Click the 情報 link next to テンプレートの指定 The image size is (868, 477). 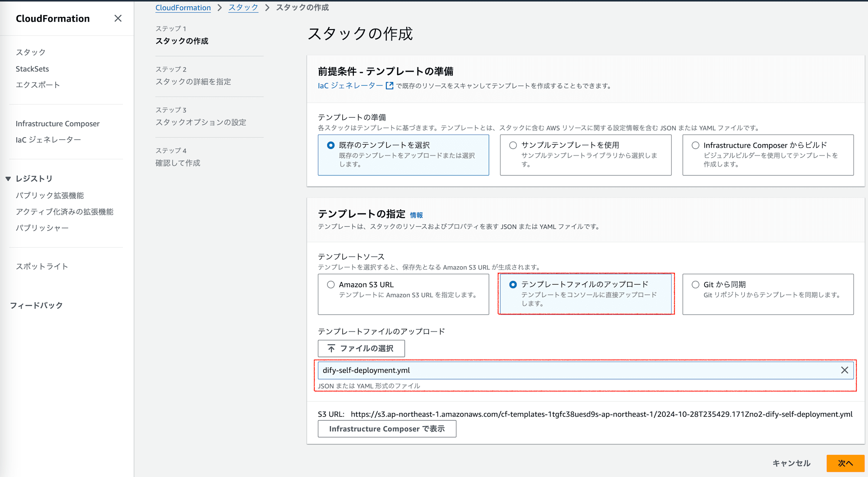416,215
